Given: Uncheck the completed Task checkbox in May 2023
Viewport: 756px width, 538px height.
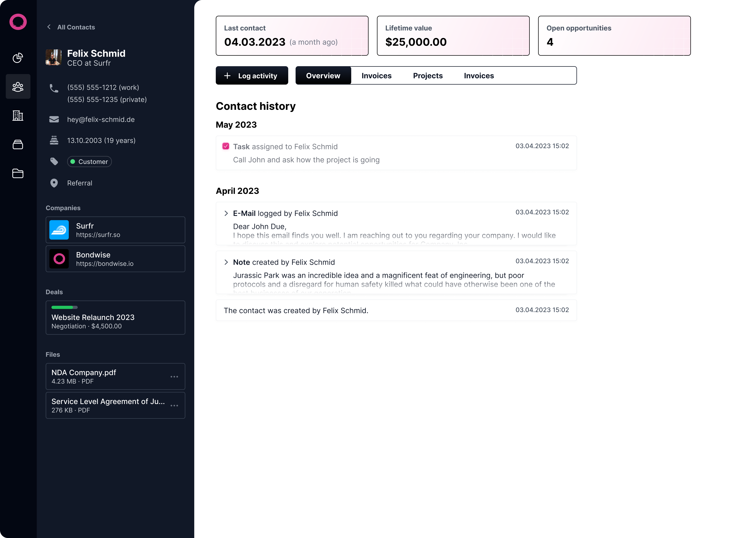Looking at the screenshot, I should 226,146.
